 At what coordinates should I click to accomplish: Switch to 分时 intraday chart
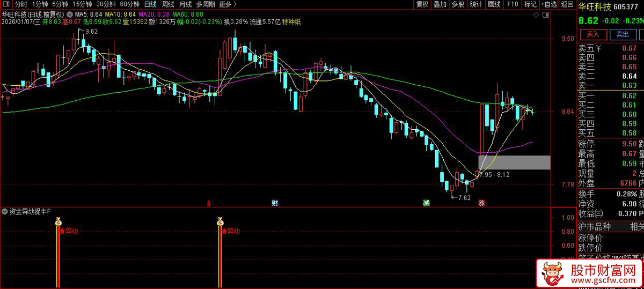[20, 4]
